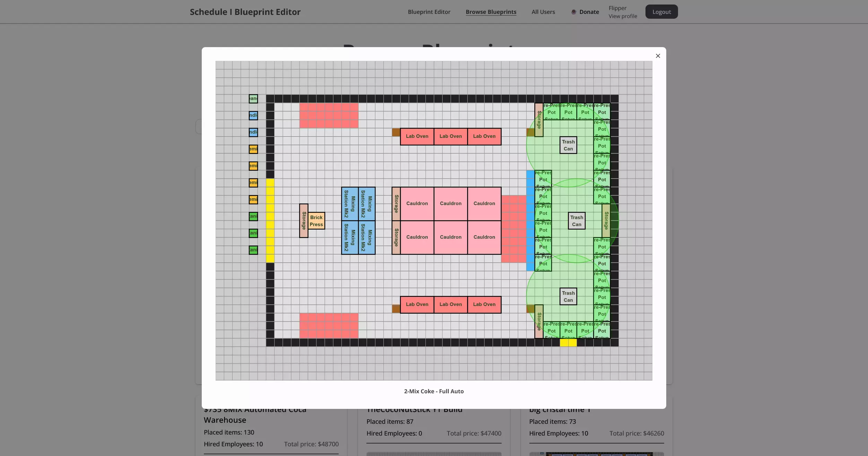Click the bottommost Trash Can tile
Screen dimensions: 868x456
click(568, 297)
